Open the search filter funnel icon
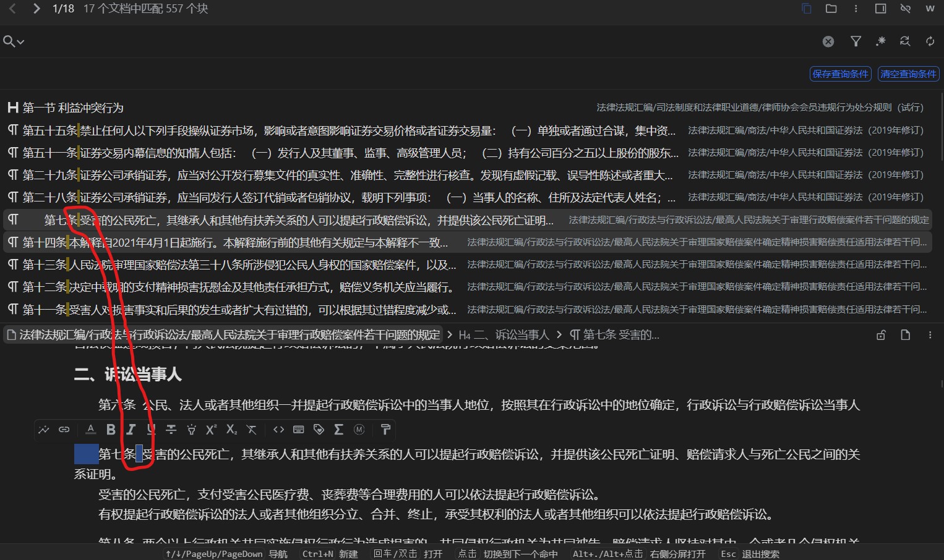The image size is (944, 560). (856, 41)
